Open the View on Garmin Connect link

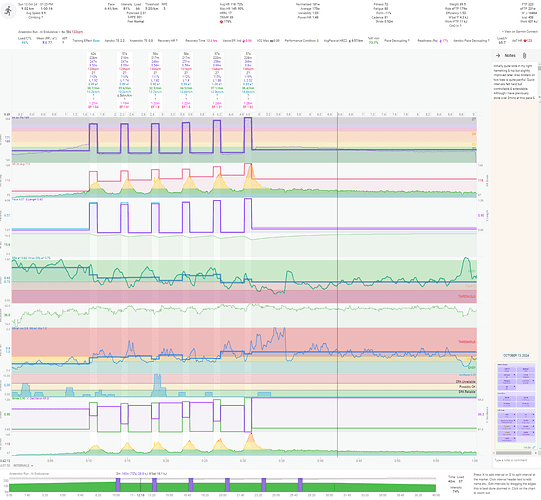[520, 32]
